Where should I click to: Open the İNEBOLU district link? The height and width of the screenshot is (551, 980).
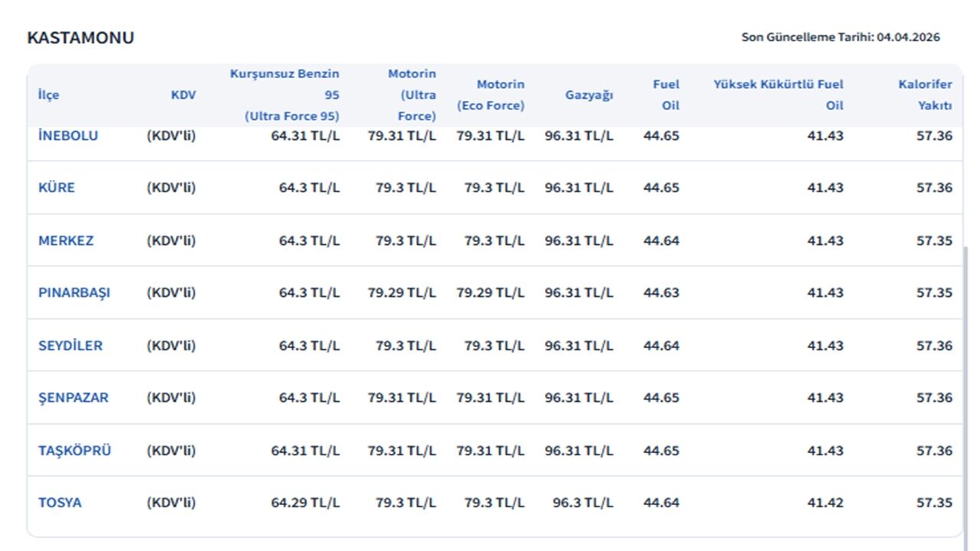(68, 136)
